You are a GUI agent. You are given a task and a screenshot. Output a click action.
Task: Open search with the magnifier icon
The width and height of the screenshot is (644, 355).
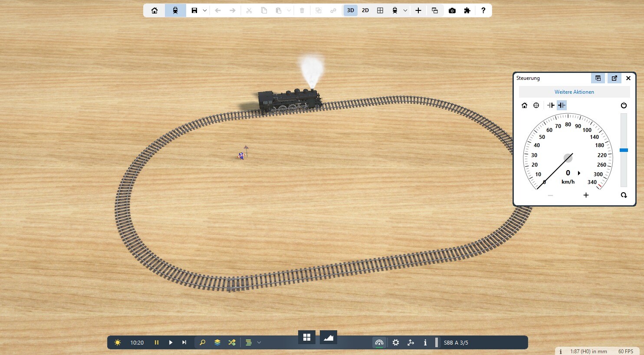202,342
